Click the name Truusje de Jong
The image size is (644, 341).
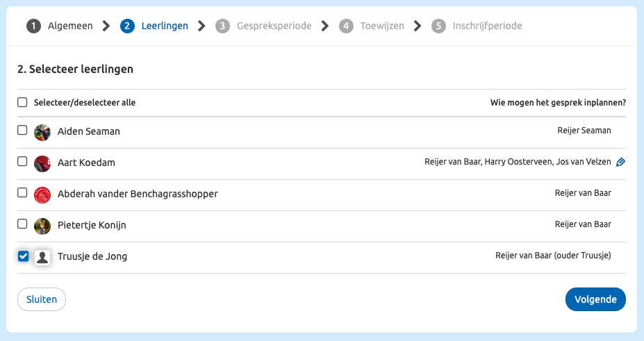tap(92, 256)
